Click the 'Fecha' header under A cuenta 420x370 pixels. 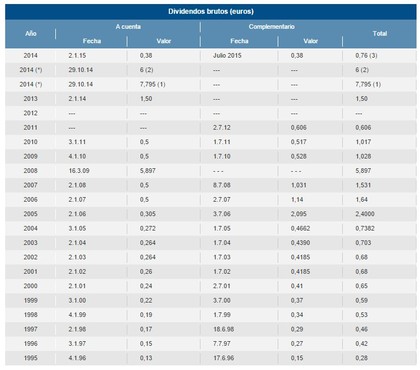pos(92,41)
